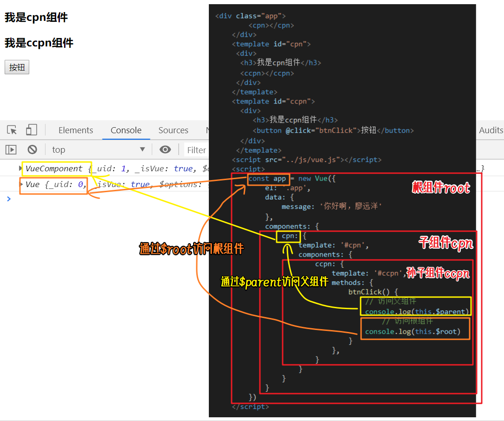
Task: Clear the console with the ban icon
Action: click(x=32, y=149)
